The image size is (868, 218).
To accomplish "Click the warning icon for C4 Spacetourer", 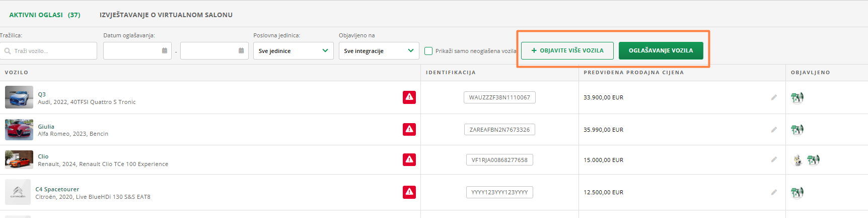I will pyautogui.click(x=409, y=192).
